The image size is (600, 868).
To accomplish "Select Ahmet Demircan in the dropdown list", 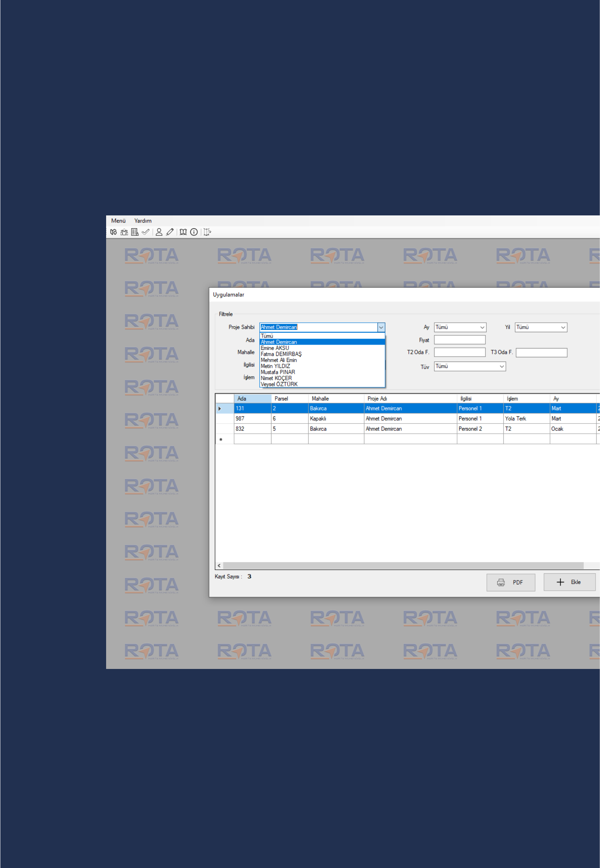I will [x=322, y=342].
